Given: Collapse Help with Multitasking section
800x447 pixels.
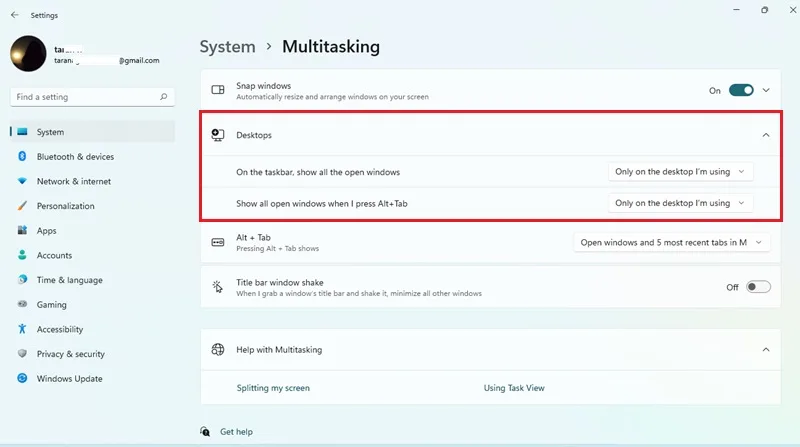Looking at the screenshot, I should point(766,350).
